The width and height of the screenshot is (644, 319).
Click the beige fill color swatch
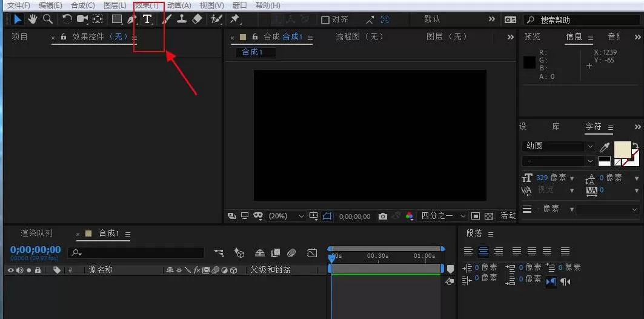(623, 149)
